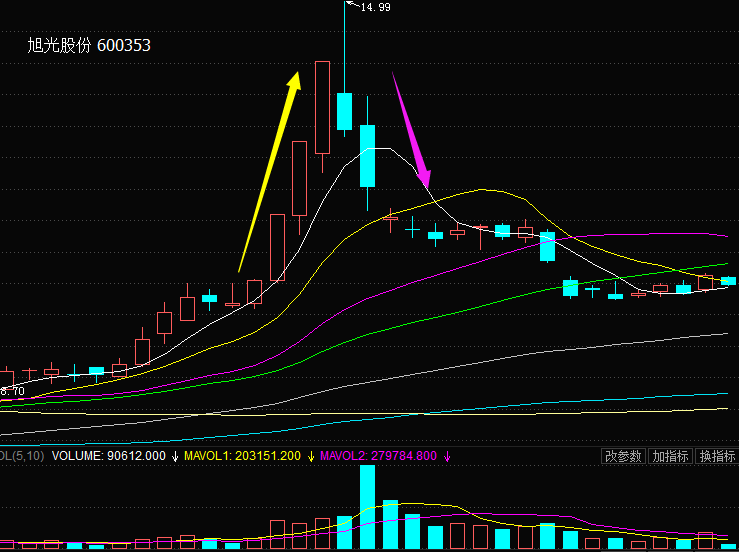The width and height of the screenshot is (739, 552).
Task: Click the 改参数 button
Action: point(623,456)
